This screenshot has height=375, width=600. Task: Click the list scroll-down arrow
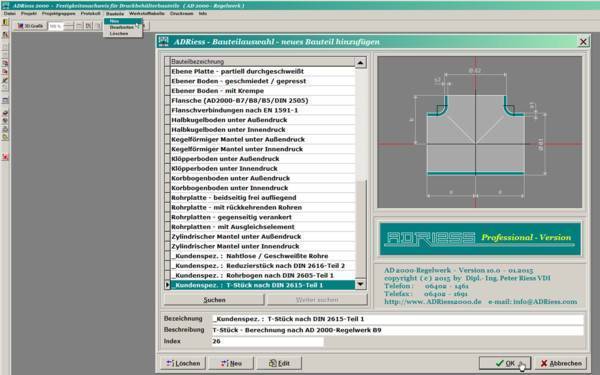pos(360,284)
